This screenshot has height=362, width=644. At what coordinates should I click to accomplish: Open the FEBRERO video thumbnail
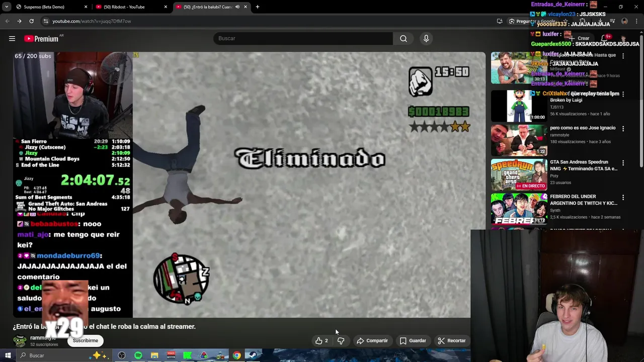pyautogui.click(x=519, y=209)
